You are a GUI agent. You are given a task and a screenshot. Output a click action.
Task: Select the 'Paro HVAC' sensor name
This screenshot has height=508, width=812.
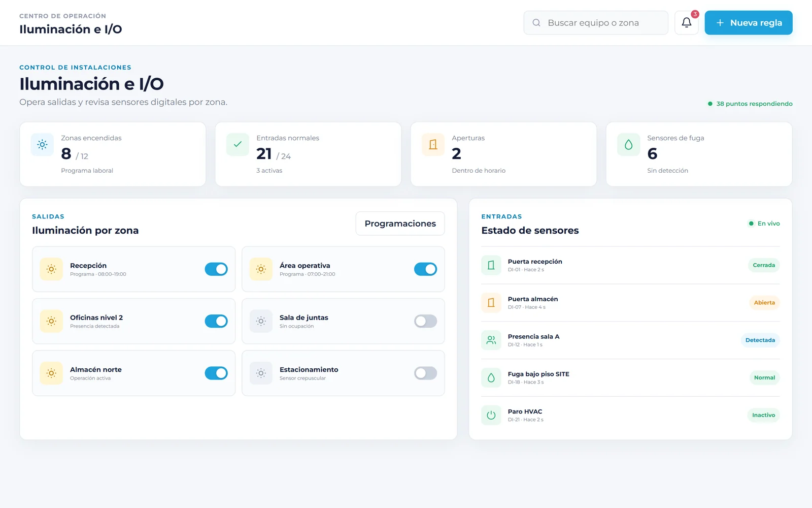[525, 411]
